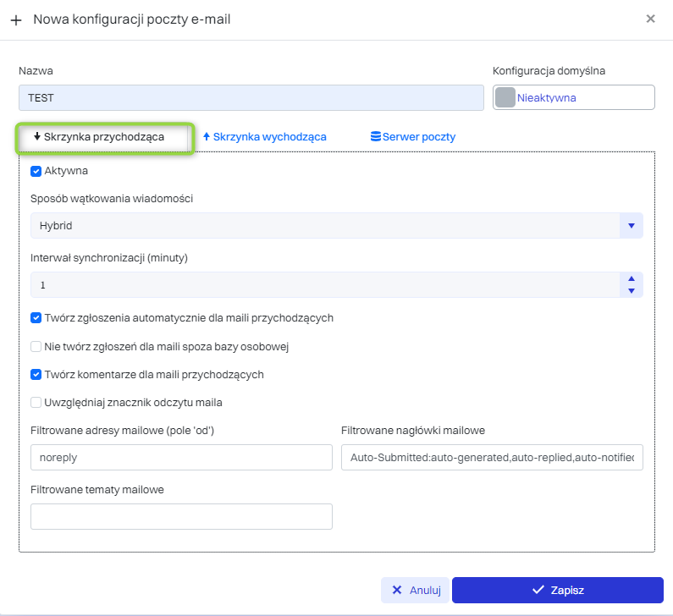Click the up arrow icon of Skrzynka wychodząca
Viewport: 673px width, 616px height.
point(207,136)
